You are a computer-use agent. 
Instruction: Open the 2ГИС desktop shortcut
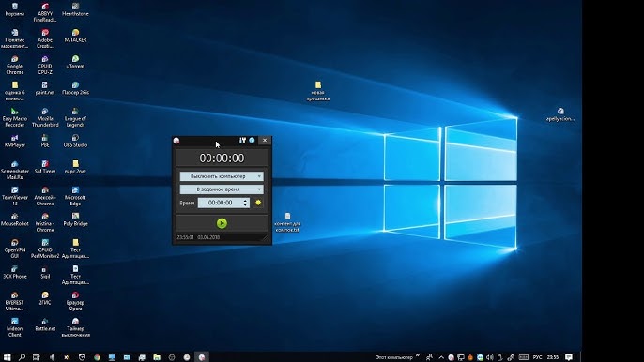coord(45,298)
